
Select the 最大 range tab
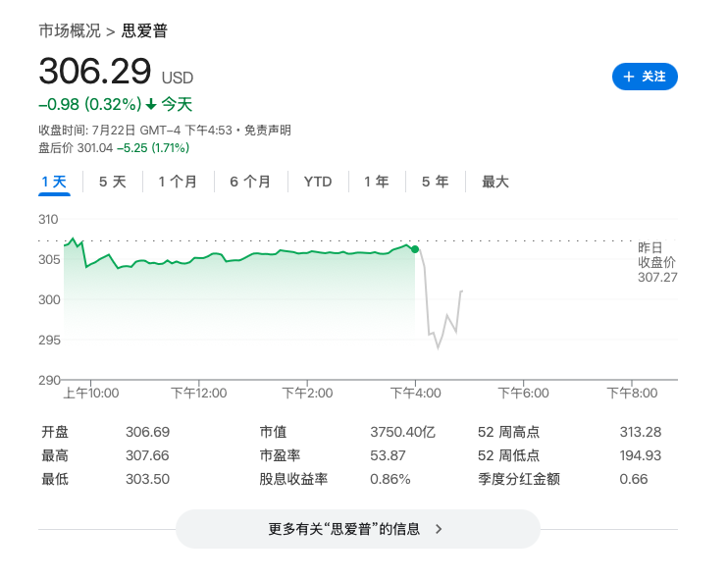495,183
